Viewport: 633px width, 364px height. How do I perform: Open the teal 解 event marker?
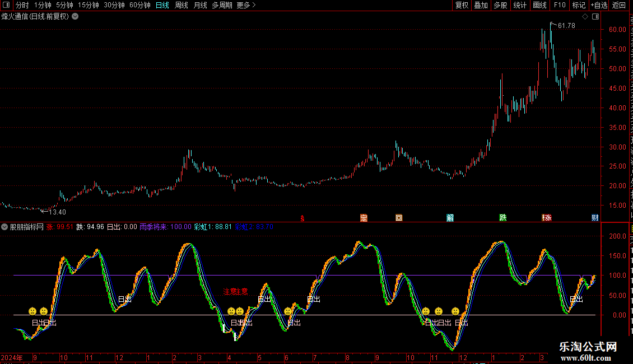click(450, 218)
